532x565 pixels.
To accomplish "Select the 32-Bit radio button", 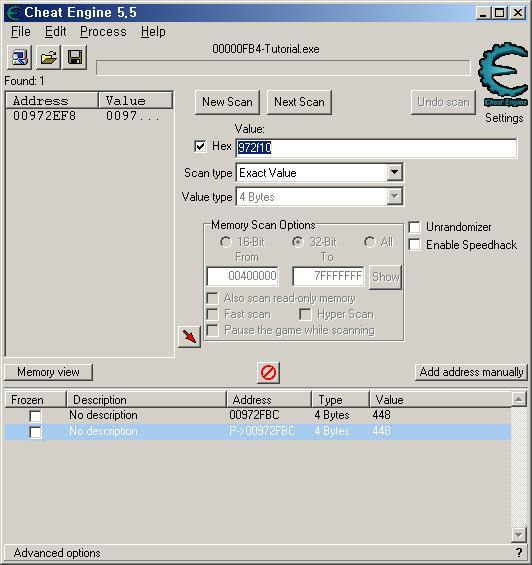I will pyautogui.click(x=298, y=242).
